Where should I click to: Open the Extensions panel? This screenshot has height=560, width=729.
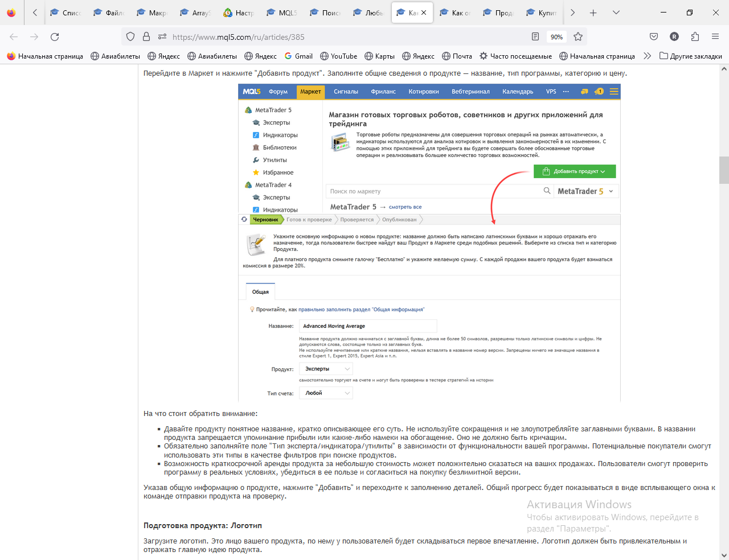(695, 37)
